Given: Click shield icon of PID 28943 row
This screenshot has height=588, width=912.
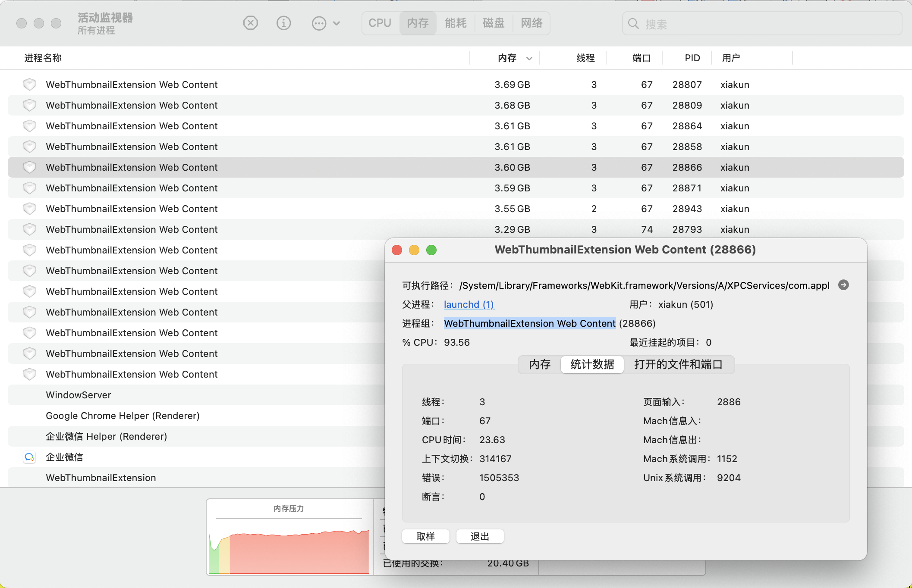Looking at the screenshot, I should (x=29, y=209).
